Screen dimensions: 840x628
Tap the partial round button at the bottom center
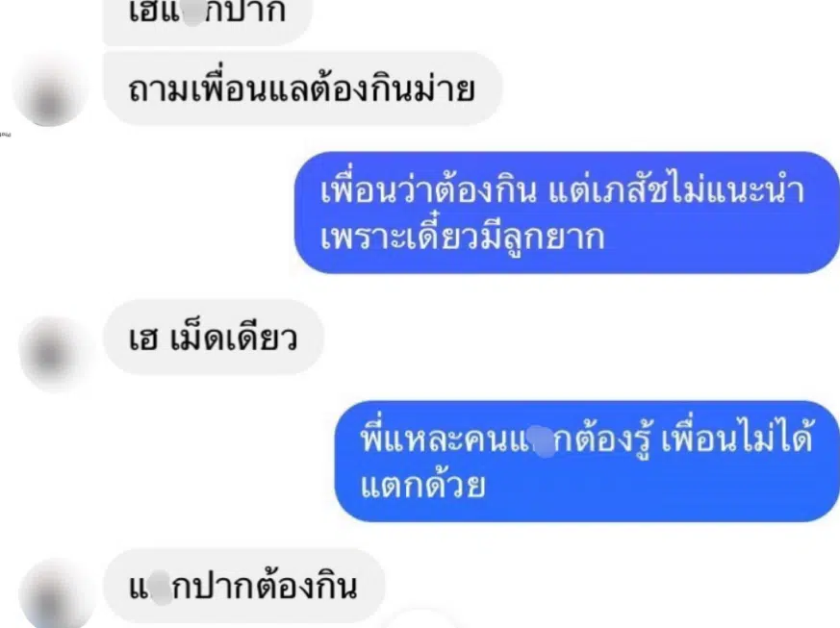[420, 619]
